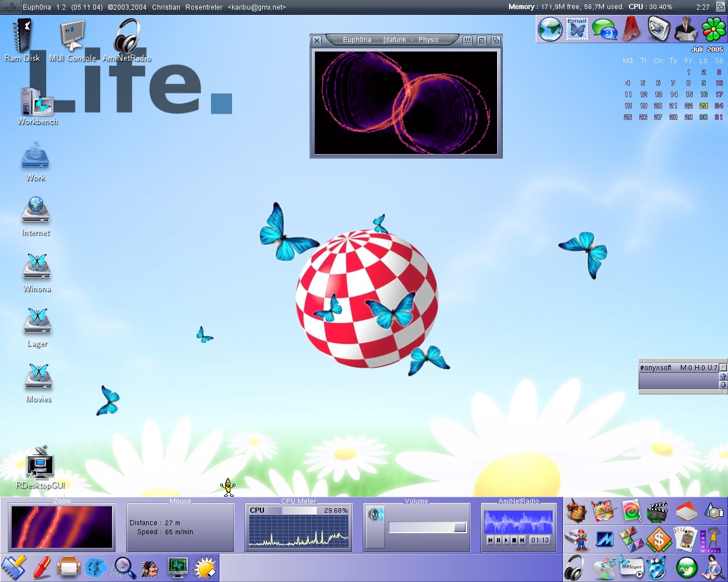Click play in AmiNetRadio widget
The width and height of the screenshot is (728, 582).
pos(506,540)
